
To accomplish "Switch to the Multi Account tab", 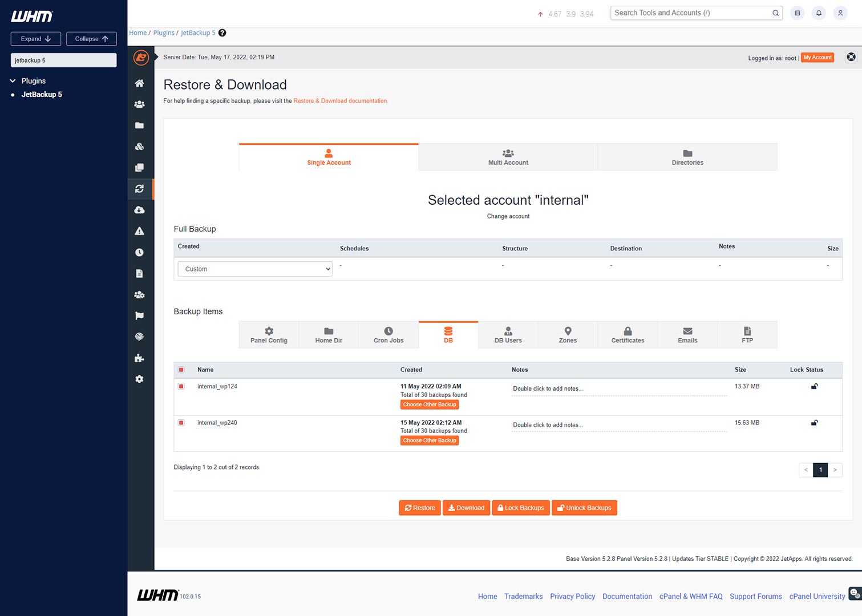I will [x=508, y=157].
